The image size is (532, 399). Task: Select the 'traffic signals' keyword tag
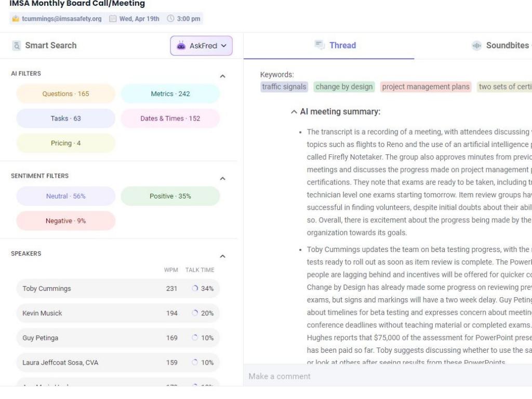click(x=284, y=87)
